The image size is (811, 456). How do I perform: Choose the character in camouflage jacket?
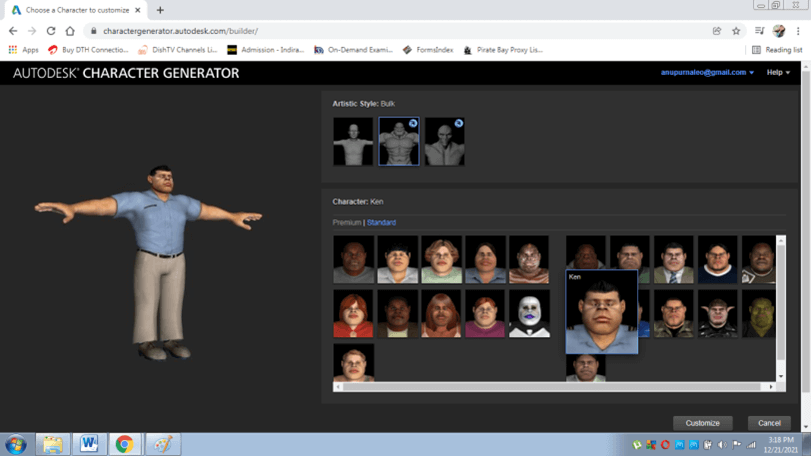(673, 313)
